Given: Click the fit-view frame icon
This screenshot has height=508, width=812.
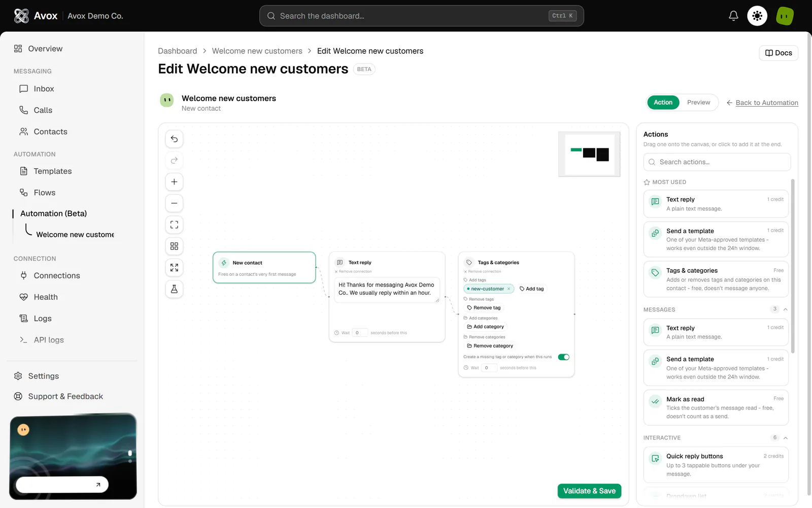Looking at the screenshot, I should [174, 225].
